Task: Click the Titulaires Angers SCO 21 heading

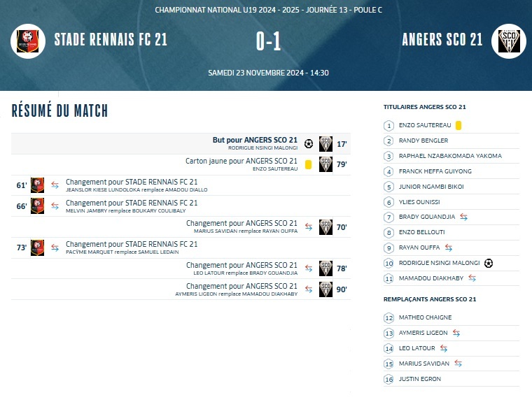Action: [x=425, y=107]
